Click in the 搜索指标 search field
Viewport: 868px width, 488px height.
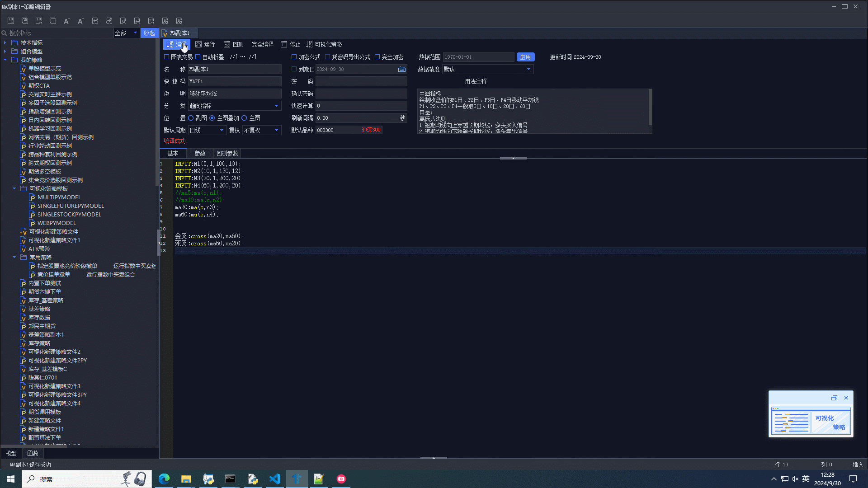(x=58, y=33)
